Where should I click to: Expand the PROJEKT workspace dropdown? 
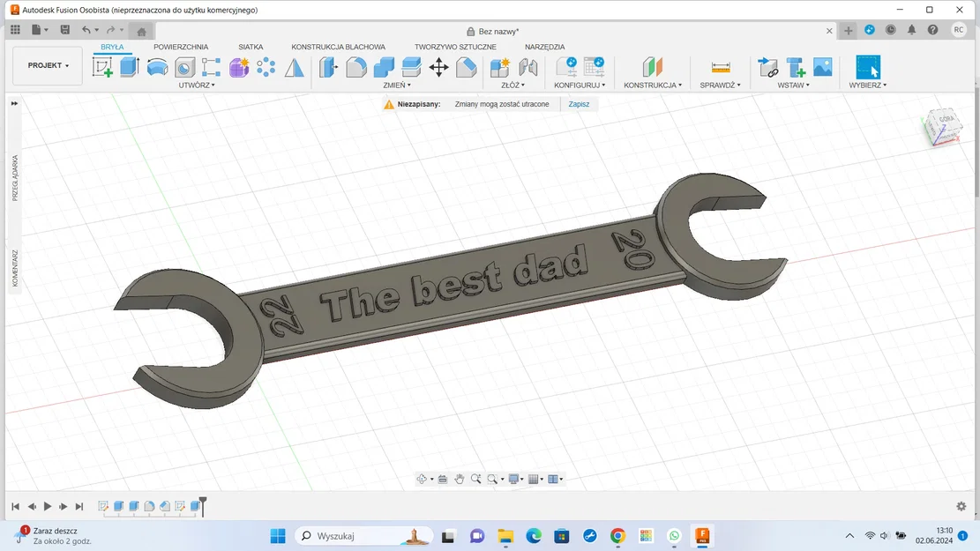(49, 65)
